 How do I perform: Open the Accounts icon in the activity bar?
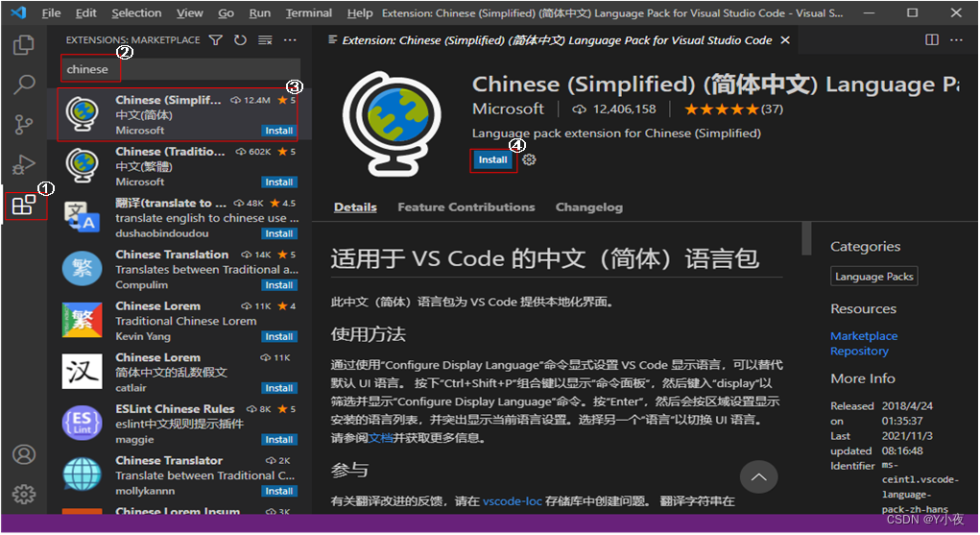(x=24, y=454)
